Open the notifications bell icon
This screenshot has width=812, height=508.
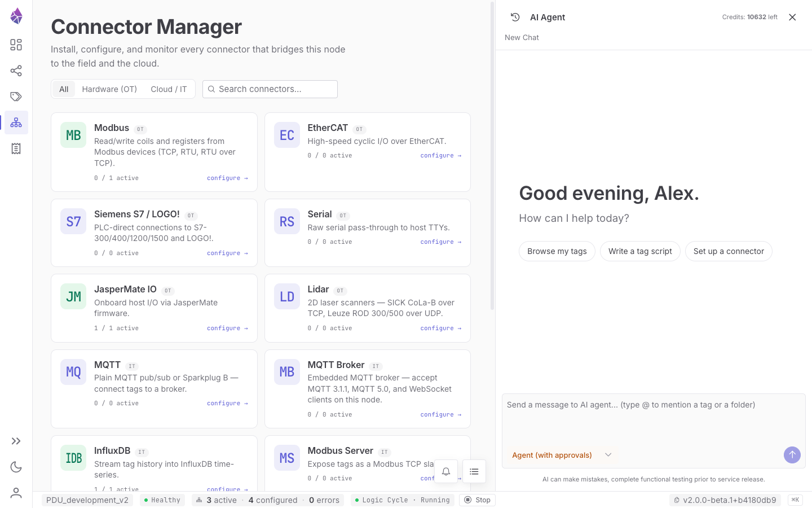click(446, 471)
